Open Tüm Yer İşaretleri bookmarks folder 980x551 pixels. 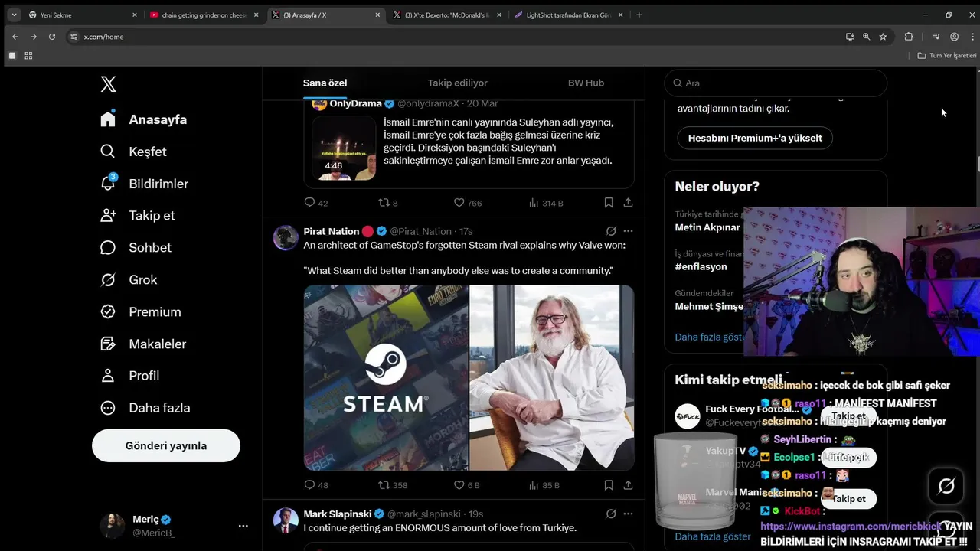(948, 56)
